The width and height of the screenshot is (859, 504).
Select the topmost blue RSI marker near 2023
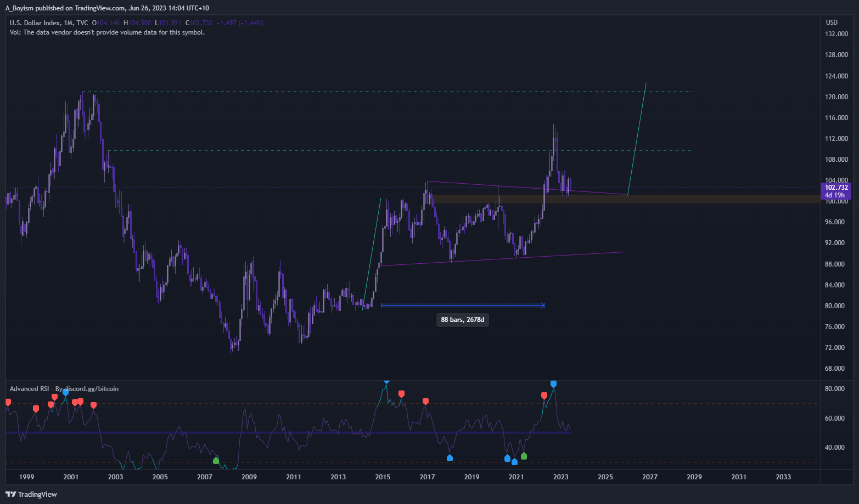[x=553, y=384]
